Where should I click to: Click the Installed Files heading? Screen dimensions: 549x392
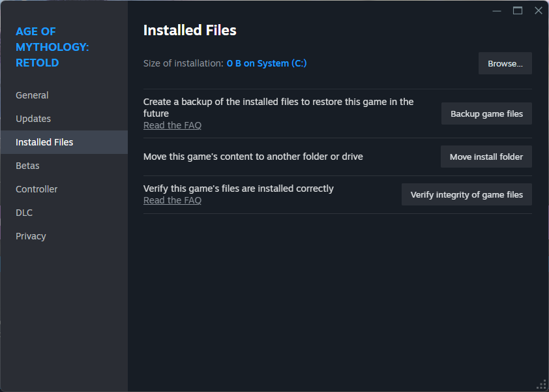pos(190,30)
